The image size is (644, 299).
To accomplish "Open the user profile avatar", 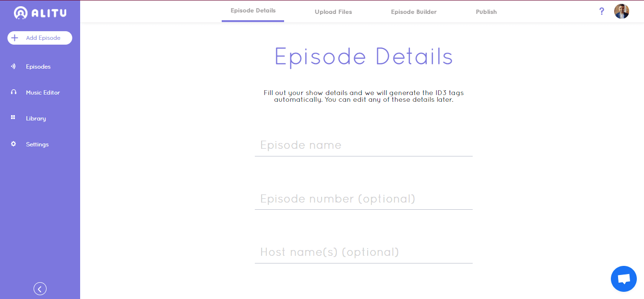I will (x=621, y=11).
